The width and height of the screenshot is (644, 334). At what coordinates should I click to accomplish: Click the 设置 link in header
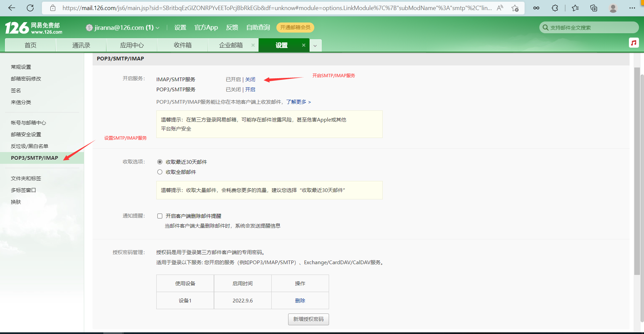180,28
